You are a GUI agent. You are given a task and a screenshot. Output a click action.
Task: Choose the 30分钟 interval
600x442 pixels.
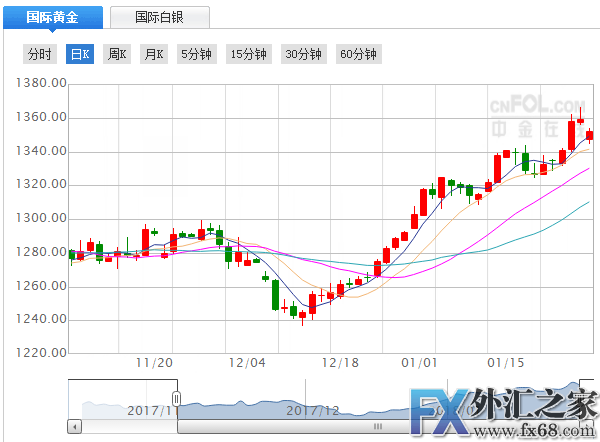304,54
